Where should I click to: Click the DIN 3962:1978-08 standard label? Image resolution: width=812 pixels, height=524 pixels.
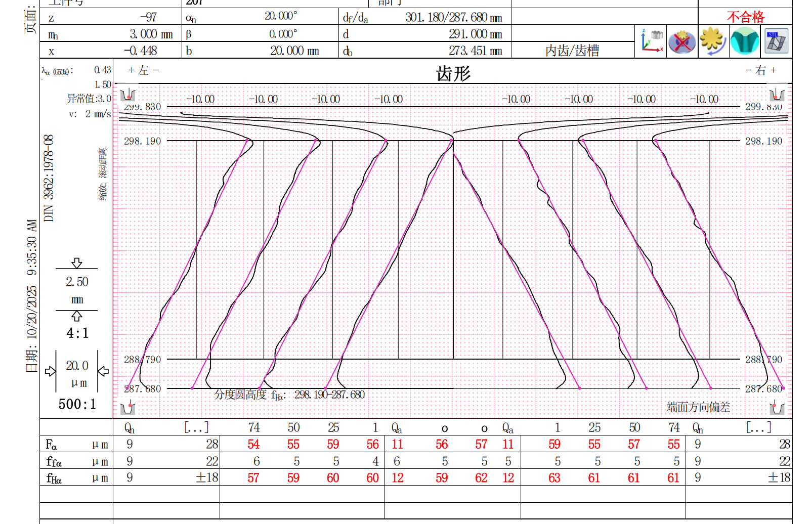pos(49,178)
